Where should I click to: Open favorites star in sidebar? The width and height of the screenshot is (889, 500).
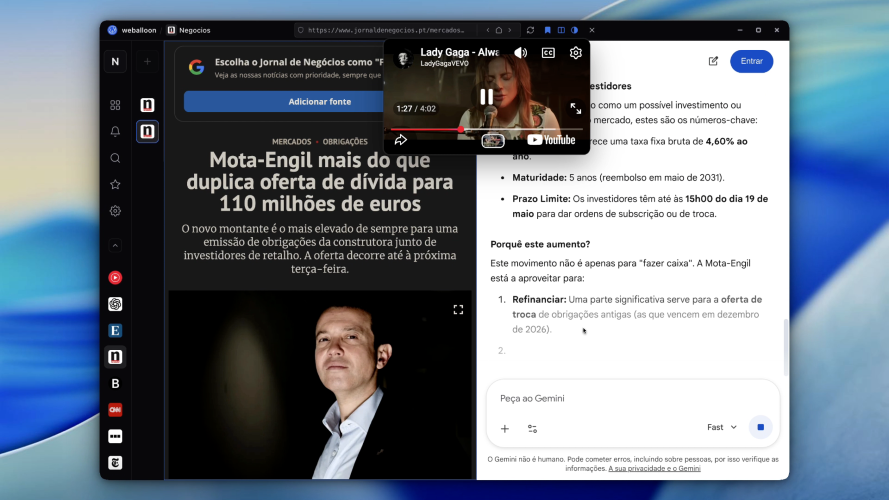(x=115, y=184)
